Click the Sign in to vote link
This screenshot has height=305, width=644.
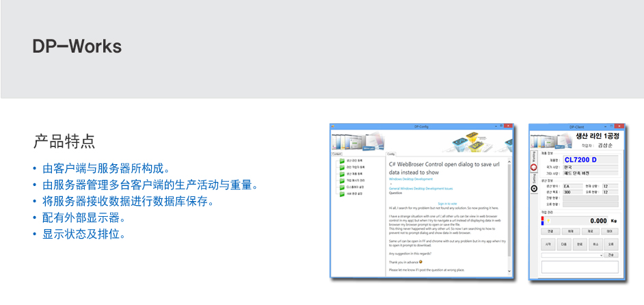click(447, 203)
